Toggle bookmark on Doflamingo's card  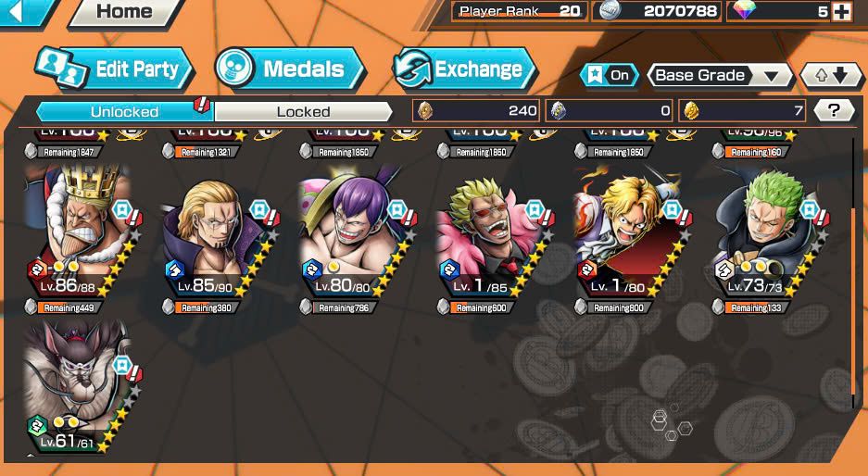pos(534,209)
